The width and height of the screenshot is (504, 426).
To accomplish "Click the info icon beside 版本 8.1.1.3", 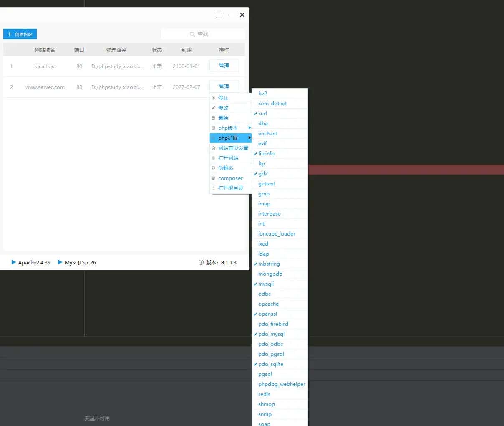I will [x=202, y=262].
